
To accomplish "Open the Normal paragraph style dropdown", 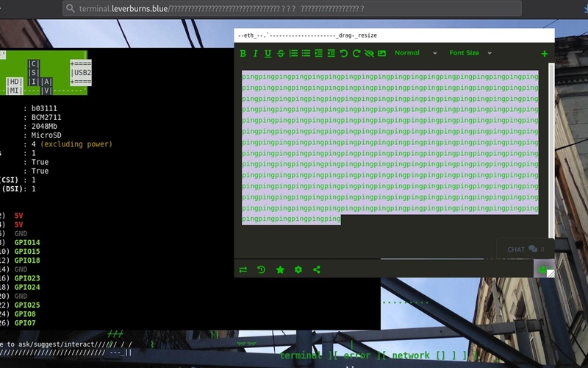I will tap(415, 53).
